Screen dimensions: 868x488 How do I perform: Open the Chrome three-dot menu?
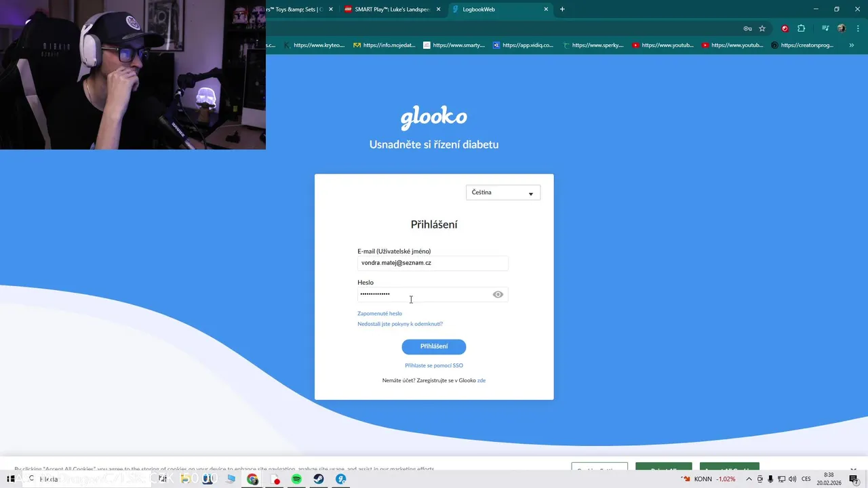pos(857,28)
